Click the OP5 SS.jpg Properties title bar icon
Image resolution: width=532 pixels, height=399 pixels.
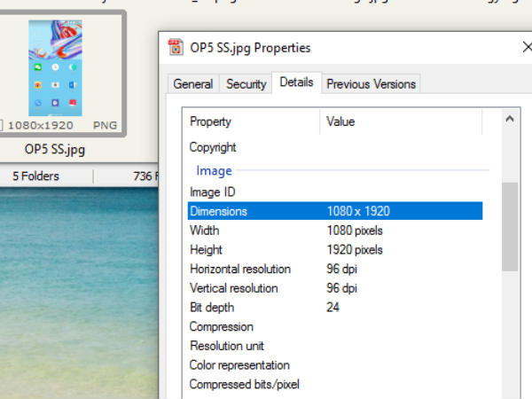click(x=176, y=48)
